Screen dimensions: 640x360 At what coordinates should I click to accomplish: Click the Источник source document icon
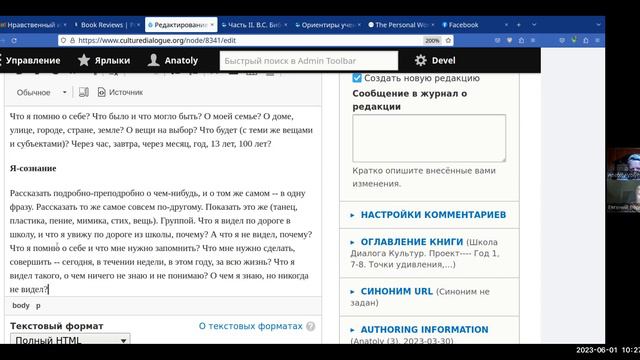click(x=101, y=92)
